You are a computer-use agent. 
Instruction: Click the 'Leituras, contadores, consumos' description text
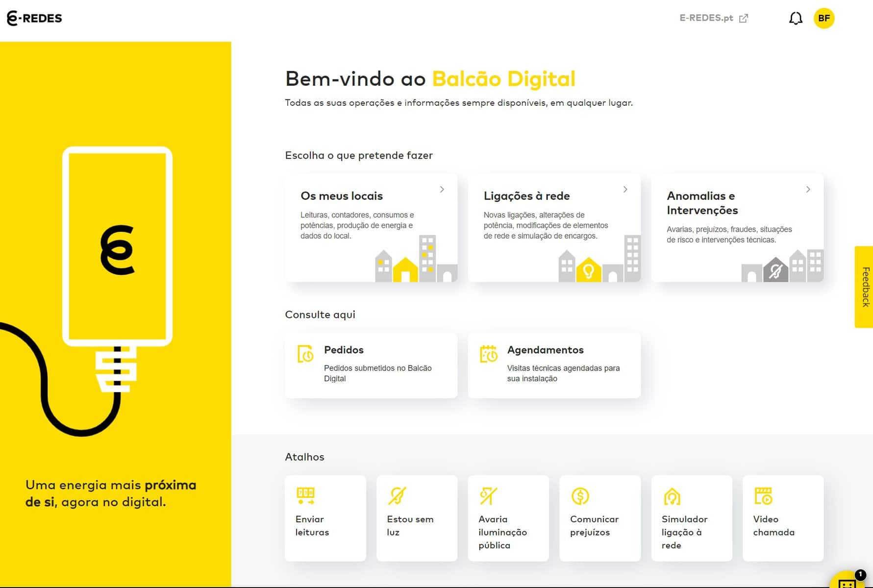pos(357,225)
